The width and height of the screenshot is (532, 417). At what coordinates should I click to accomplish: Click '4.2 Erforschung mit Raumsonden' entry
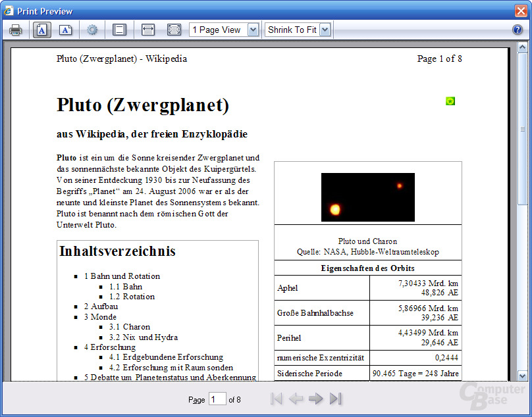(171, 367)
